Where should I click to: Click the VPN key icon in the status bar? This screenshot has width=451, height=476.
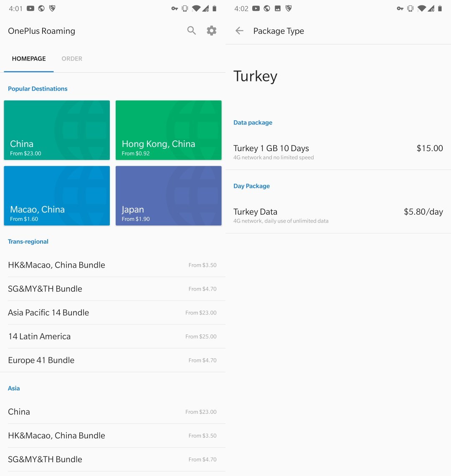coord(174,8)
